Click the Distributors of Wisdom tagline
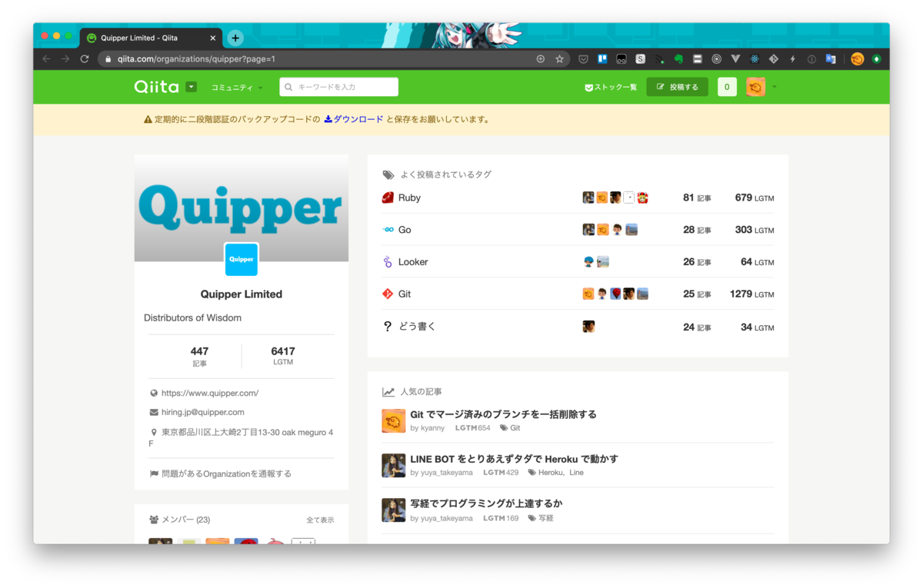This screenshot has height=588, width=923. (192, 317)
